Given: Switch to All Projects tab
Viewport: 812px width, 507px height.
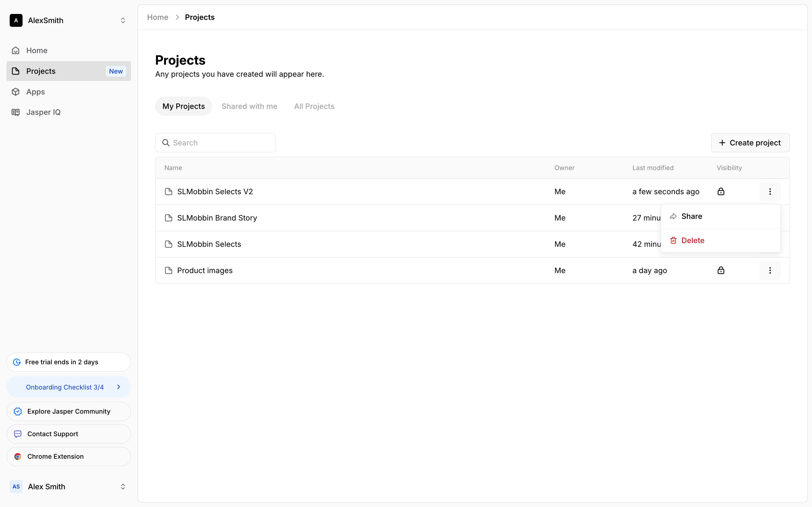Looking at the screenshot, I should [314, 106].
